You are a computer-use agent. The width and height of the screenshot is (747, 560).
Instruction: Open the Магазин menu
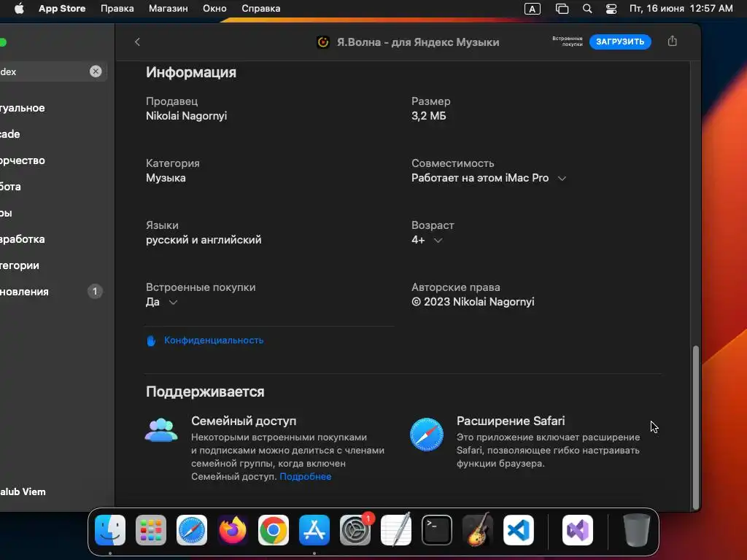(169, 9)
